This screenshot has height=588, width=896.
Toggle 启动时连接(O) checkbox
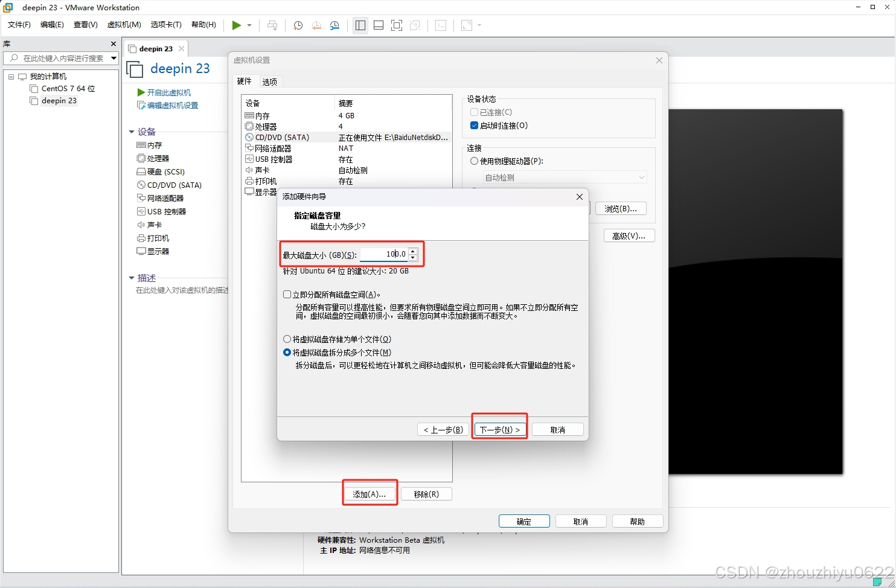[474, 126]
